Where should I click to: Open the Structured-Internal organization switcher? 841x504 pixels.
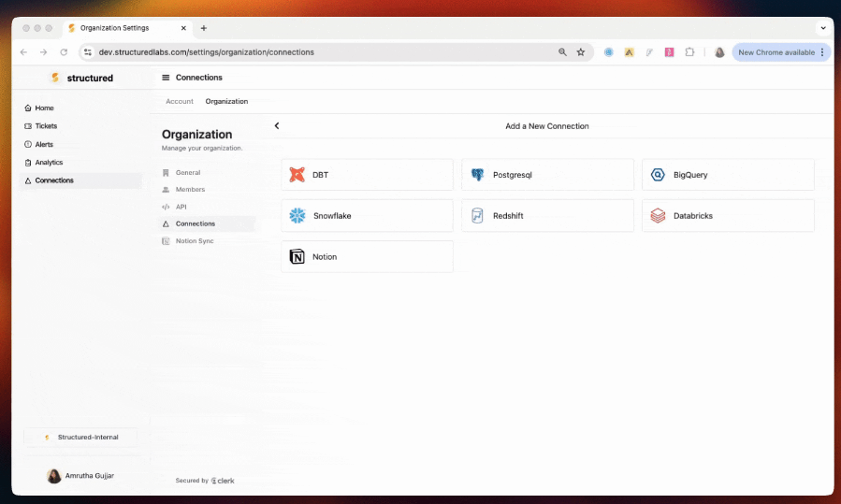80,437
